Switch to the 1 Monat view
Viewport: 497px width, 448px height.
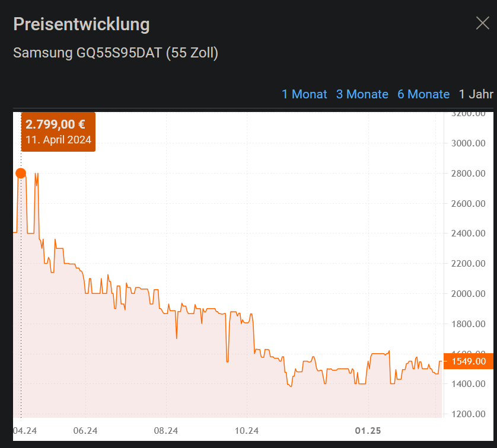coord(304,94)
